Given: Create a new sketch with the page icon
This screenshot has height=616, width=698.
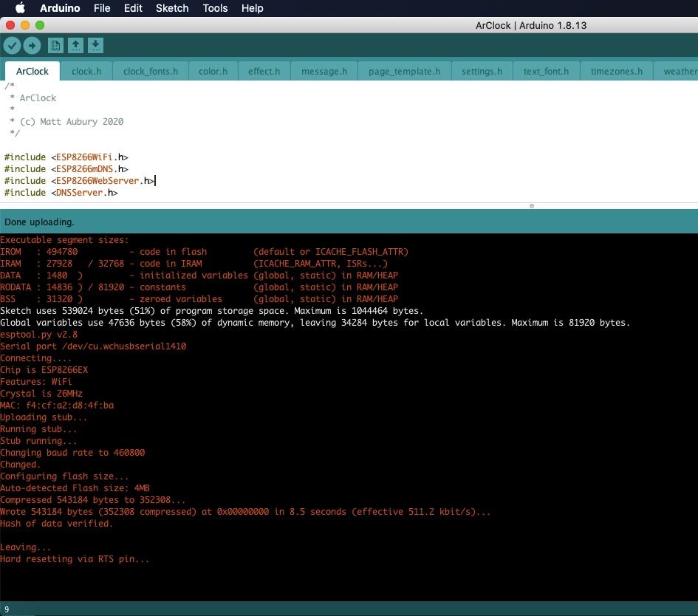Looking at the screenshot, I should pyautogui.click(x=55, y=45).
